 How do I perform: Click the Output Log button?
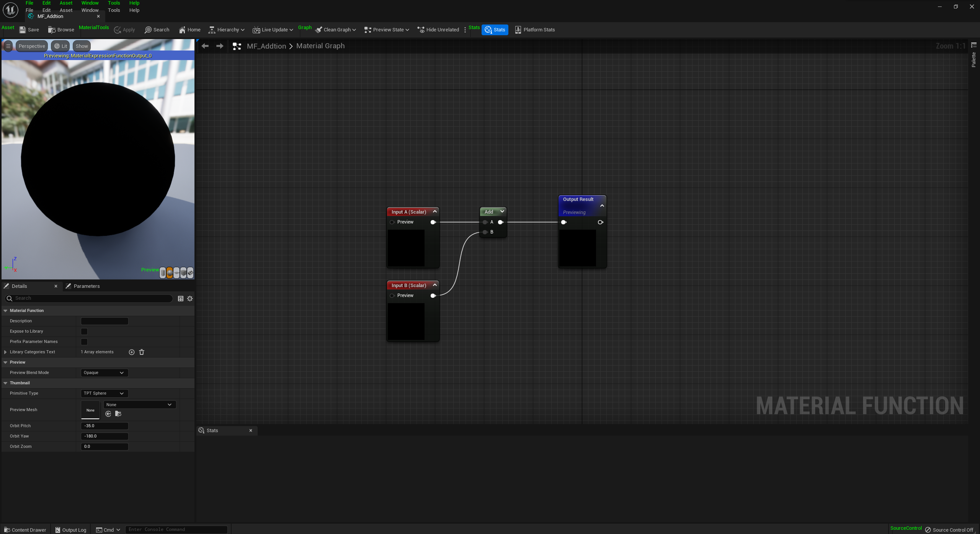click(x=71, y=530)
